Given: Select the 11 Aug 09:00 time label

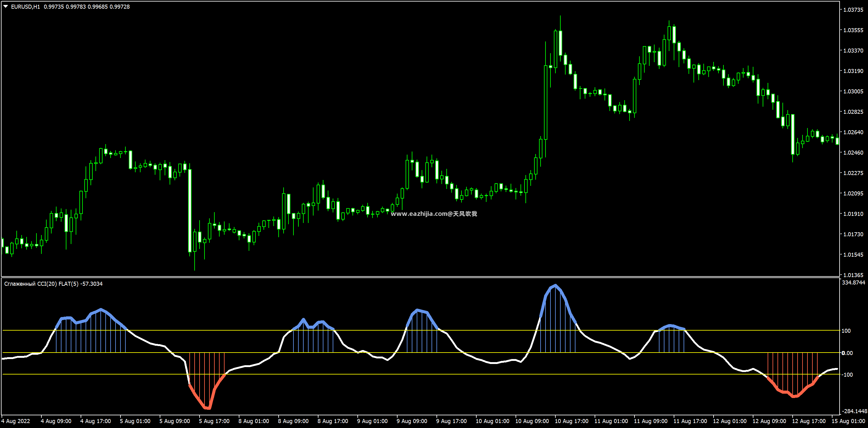Looking at the screenshot, I should click(651, 421).
